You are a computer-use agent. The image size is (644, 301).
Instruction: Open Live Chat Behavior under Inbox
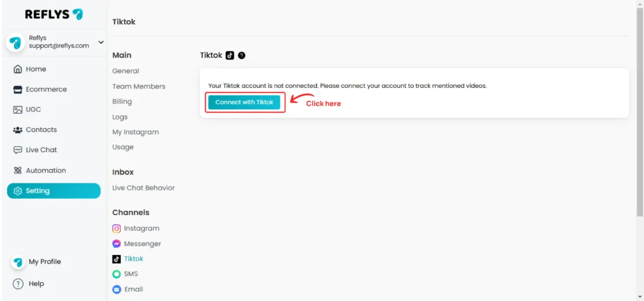click(x=143, y=188)
